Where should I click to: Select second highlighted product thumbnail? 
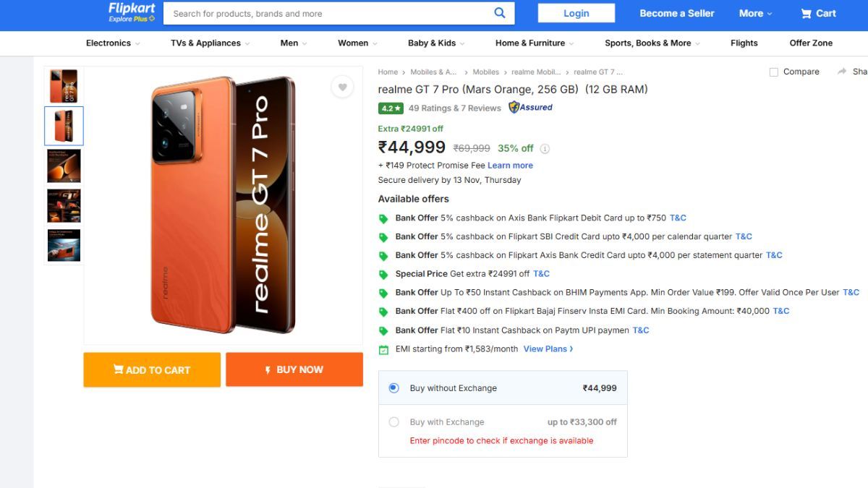coord(64,126)
